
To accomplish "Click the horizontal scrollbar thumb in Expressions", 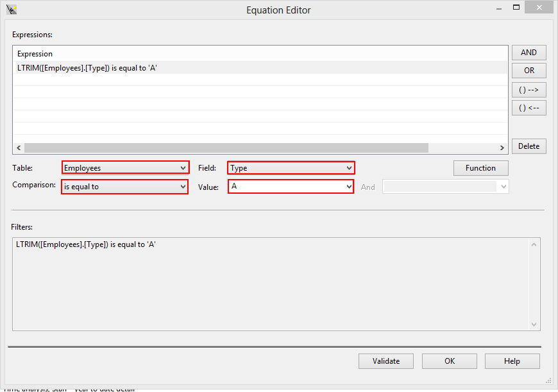I will 226,148.
